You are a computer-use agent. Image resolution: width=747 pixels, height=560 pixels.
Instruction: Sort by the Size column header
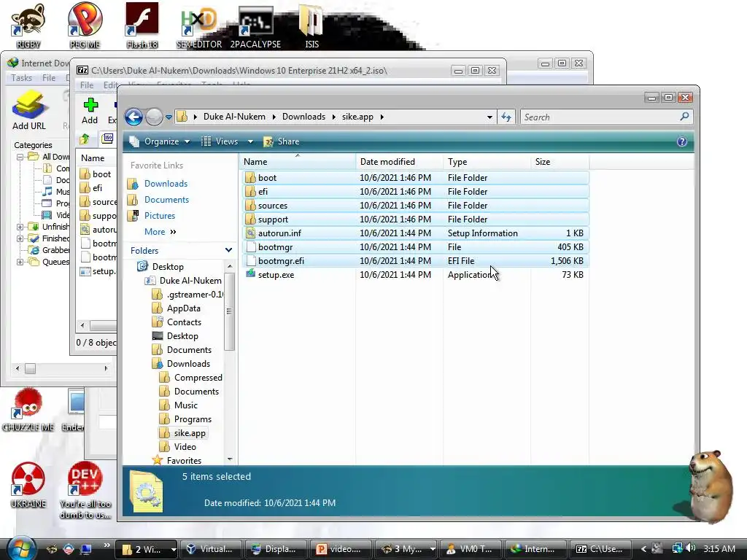point(560,161)
